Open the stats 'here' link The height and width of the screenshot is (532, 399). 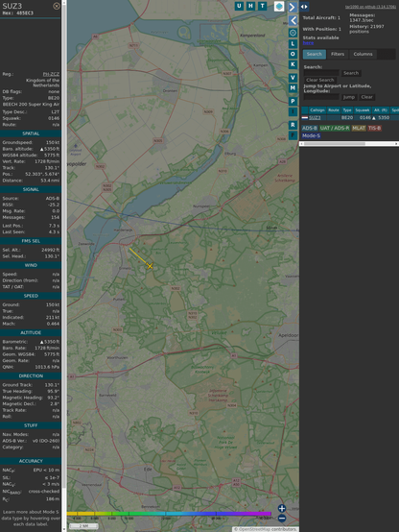(308, 43)
